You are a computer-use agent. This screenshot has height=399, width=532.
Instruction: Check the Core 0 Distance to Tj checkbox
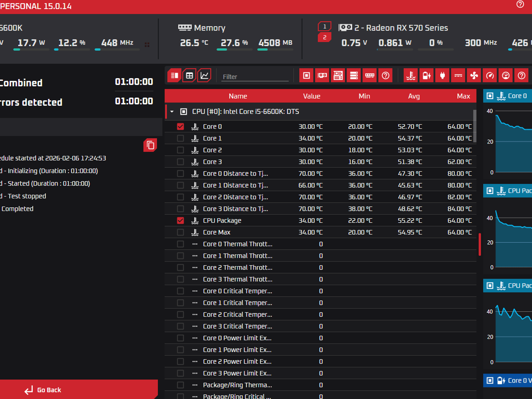click(180, 174)
